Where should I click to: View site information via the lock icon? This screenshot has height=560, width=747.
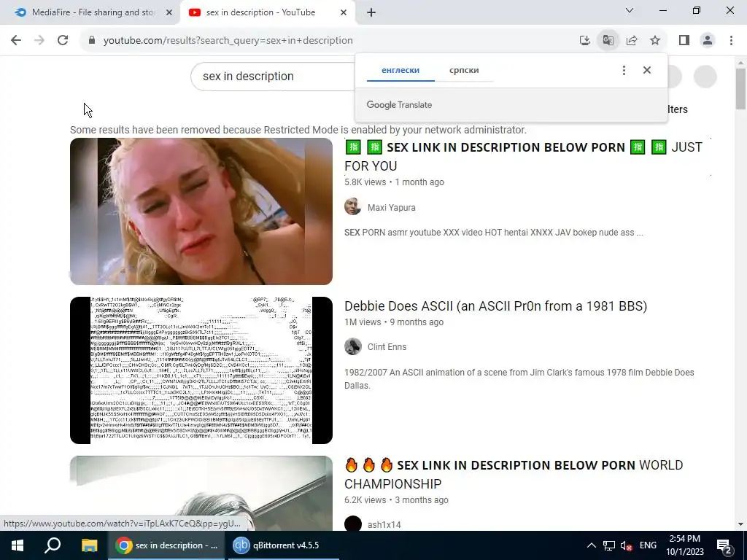pos(91,41)
